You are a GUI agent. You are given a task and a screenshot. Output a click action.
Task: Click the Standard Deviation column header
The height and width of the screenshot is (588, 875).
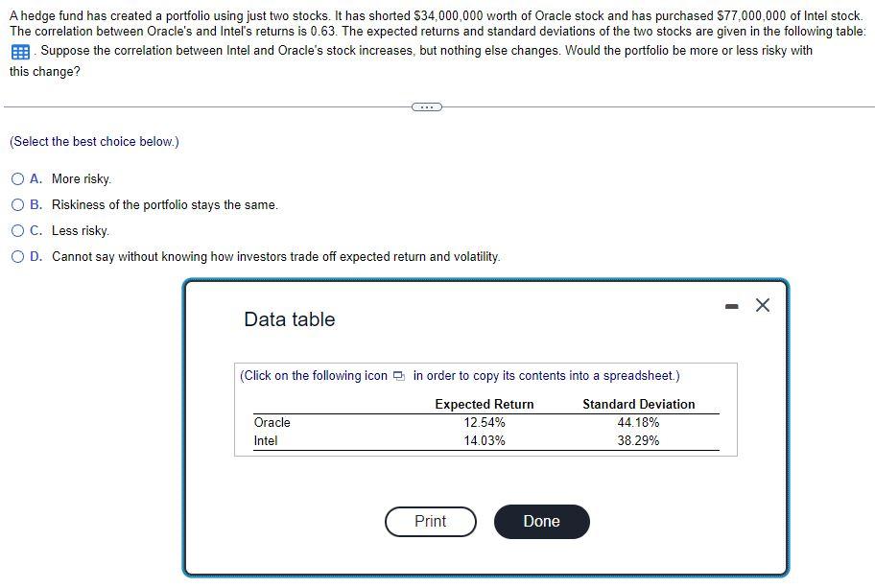tap(638, 404)
